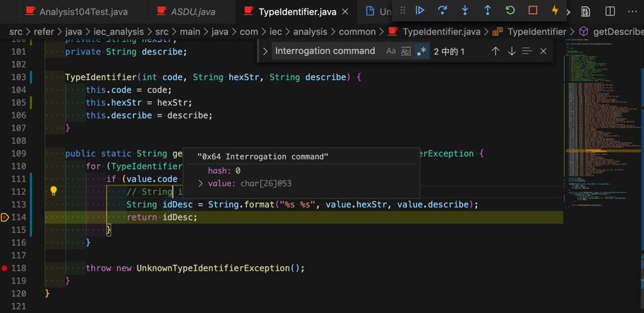Grab the debug toolbar drag handle
644x313 pixels.
pos(403,11)
